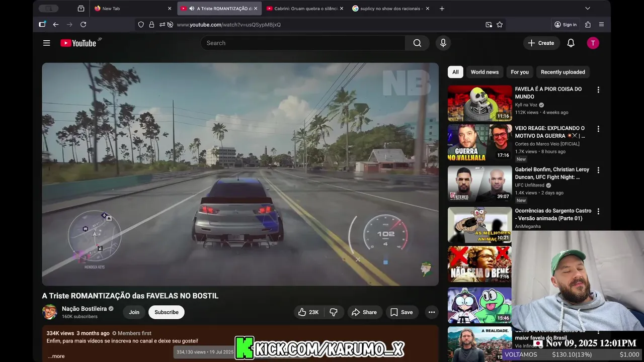Mute audio on A Triste ROMANTIZAÇÃO tab

192,9
